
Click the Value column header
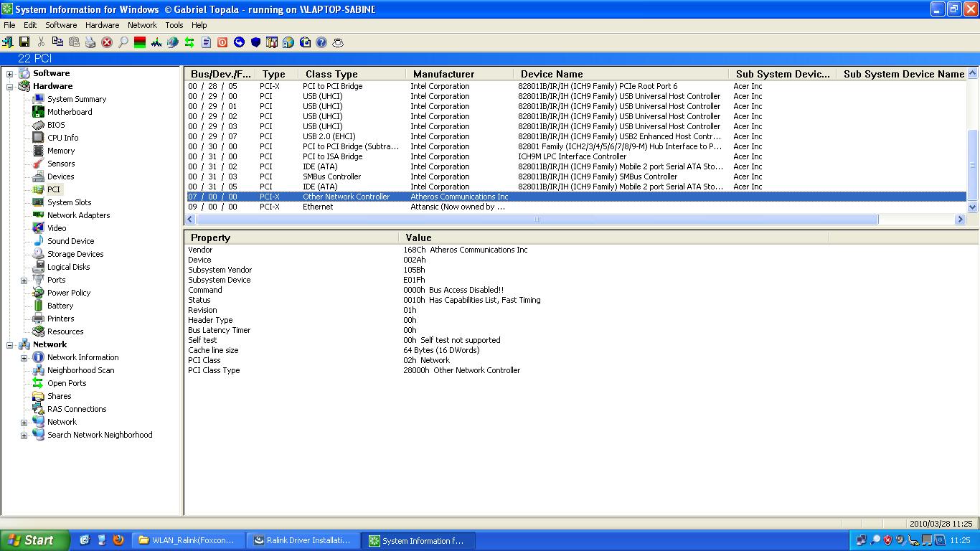(613, 237)
